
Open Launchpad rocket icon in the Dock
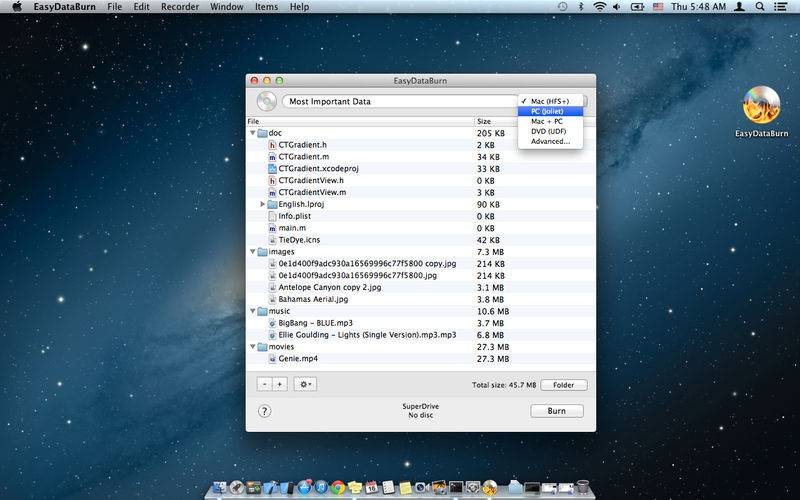(236, 487)
